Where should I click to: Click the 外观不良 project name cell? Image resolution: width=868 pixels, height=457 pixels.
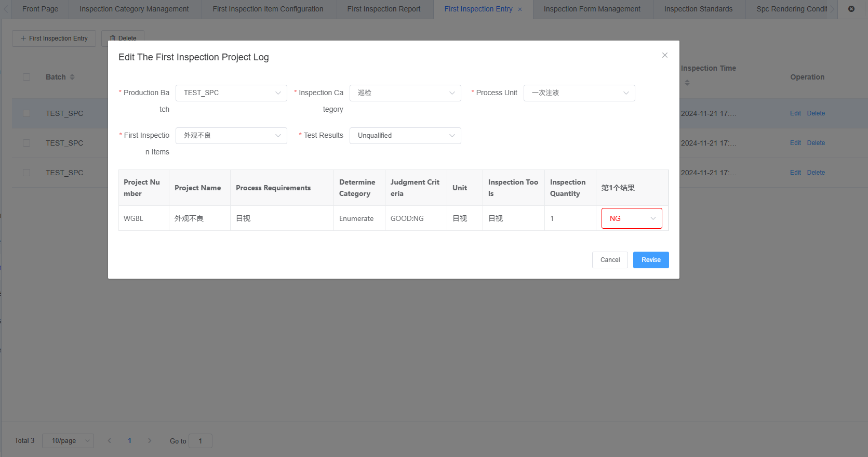199,218
